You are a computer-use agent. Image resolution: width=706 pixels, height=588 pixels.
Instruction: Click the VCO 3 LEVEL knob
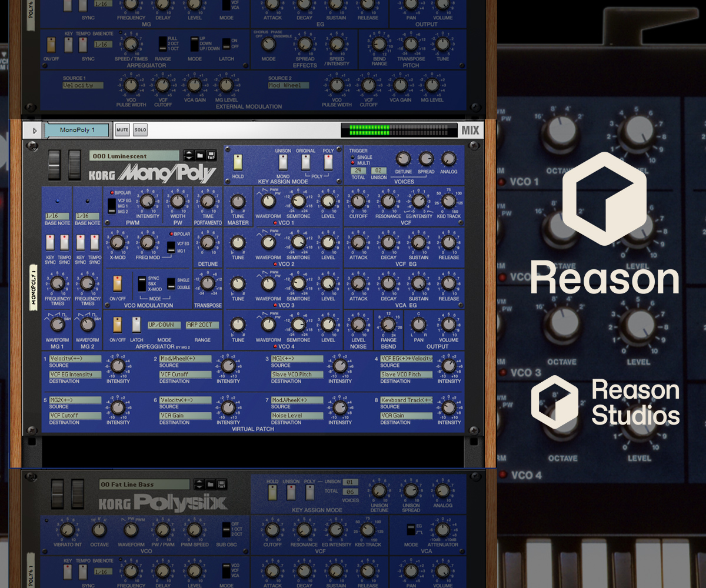click(328, 284)
